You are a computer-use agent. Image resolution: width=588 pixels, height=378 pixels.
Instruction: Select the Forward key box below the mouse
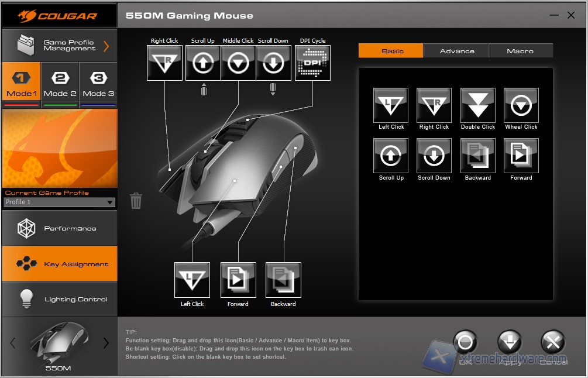pos(238,280)
